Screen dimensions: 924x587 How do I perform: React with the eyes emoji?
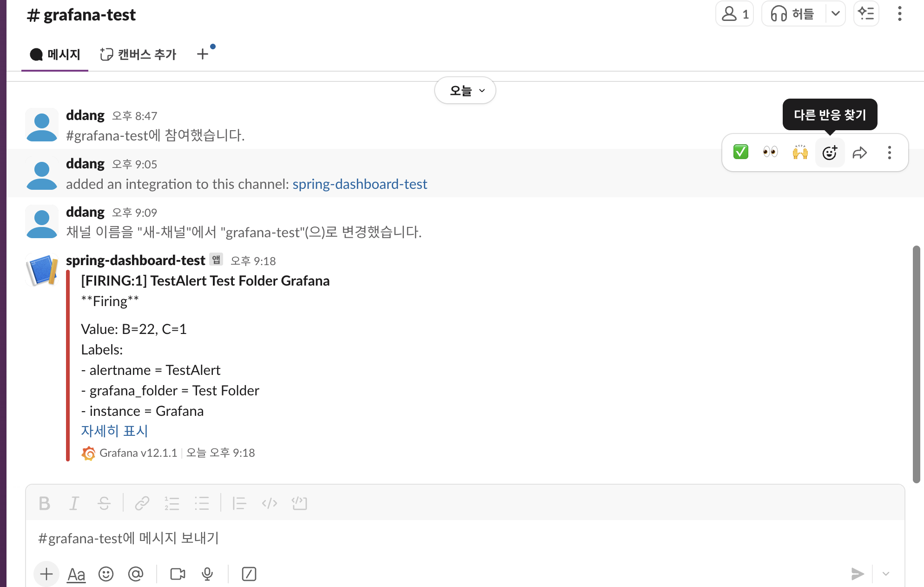[x=770, y=152]
